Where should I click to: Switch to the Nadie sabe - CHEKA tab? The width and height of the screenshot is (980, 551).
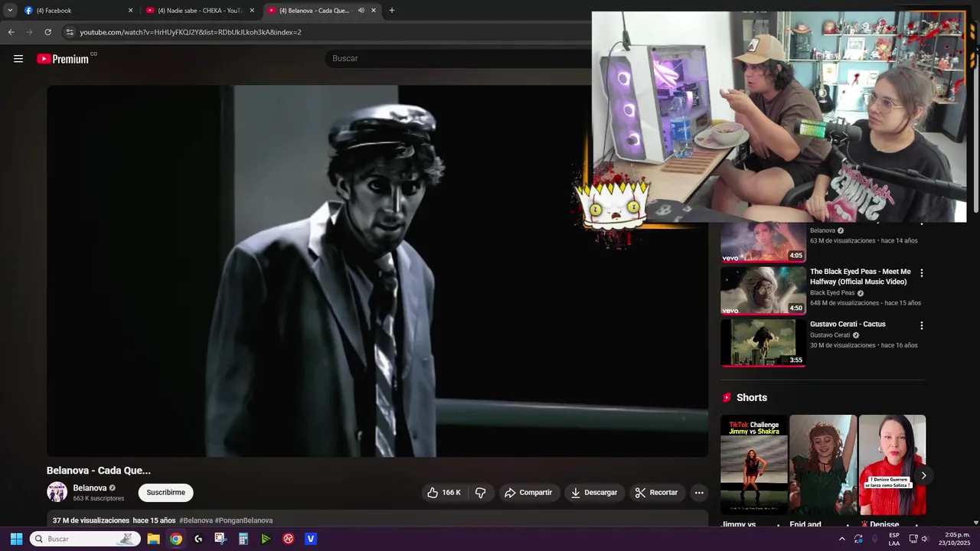[x=199, y=11]
